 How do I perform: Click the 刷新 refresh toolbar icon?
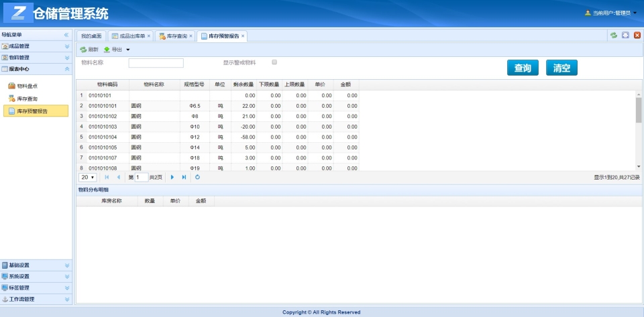(x=83, y=50)
